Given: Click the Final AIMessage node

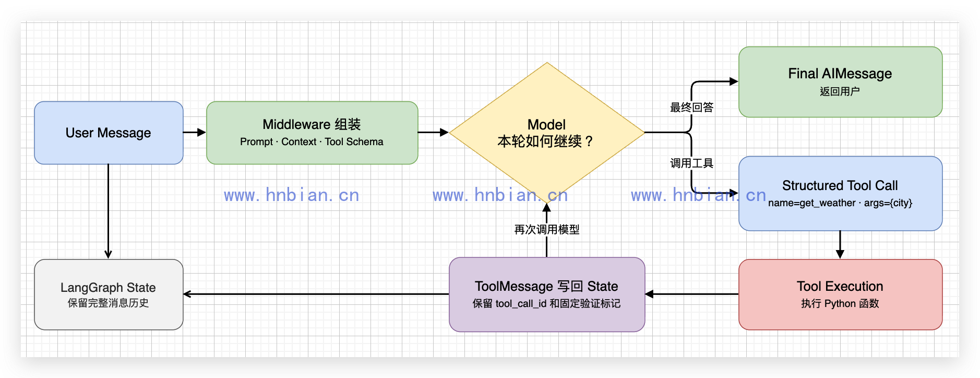Looking at the screenshot, I should click(x=840, y=82).
